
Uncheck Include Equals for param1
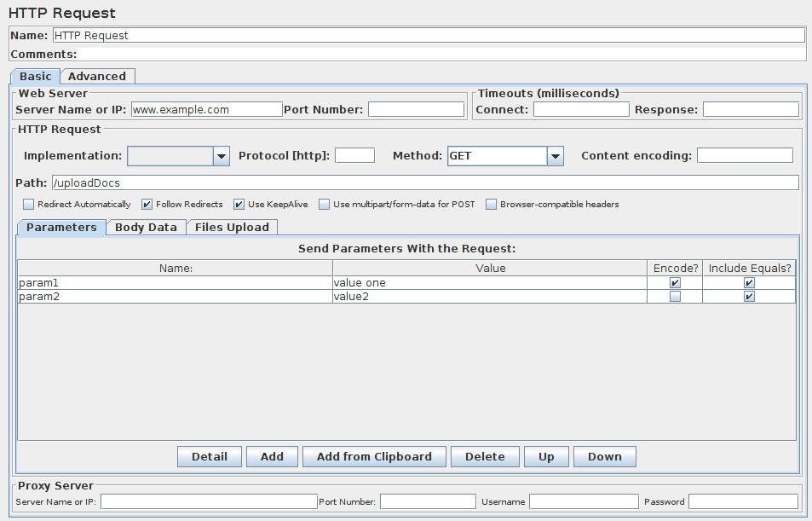748,281
